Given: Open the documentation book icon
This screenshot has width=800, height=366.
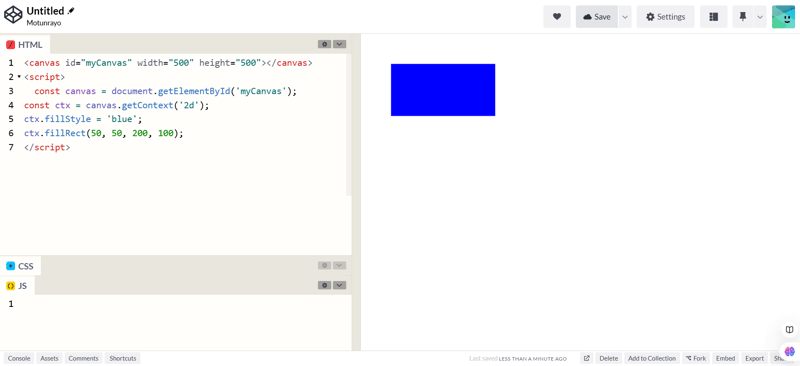Looking at the screenshot, I should tap(789, 329).
